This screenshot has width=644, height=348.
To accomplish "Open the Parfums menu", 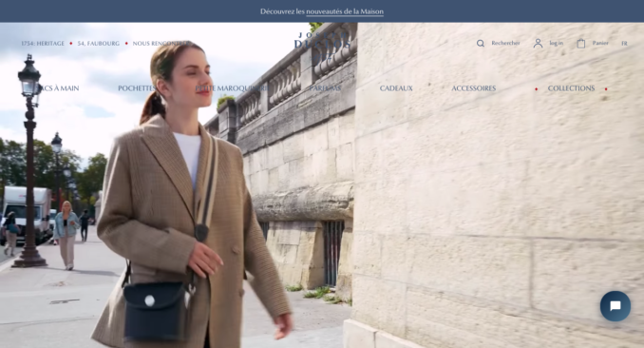I will pyautogui.click(x=325, y=88).
